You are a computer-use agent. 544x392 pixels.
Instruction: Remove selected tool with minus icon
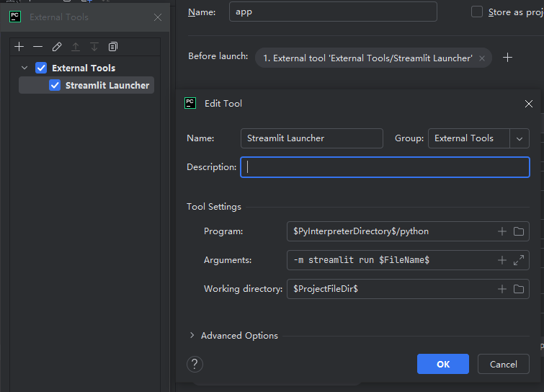[x=38, y=47]
